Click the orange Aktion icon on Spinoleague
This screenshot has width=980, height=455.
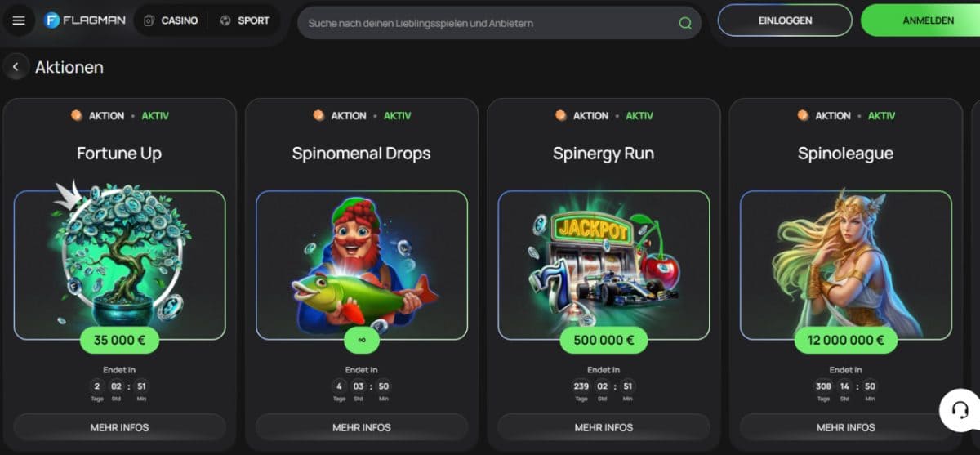pos(803,115)
